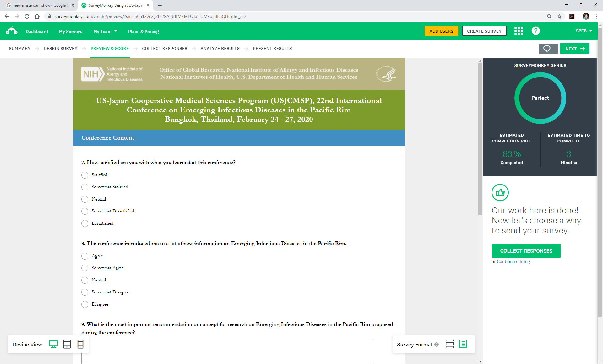Switch to desktop device view

pyautogui.click(x=53, y=344)
